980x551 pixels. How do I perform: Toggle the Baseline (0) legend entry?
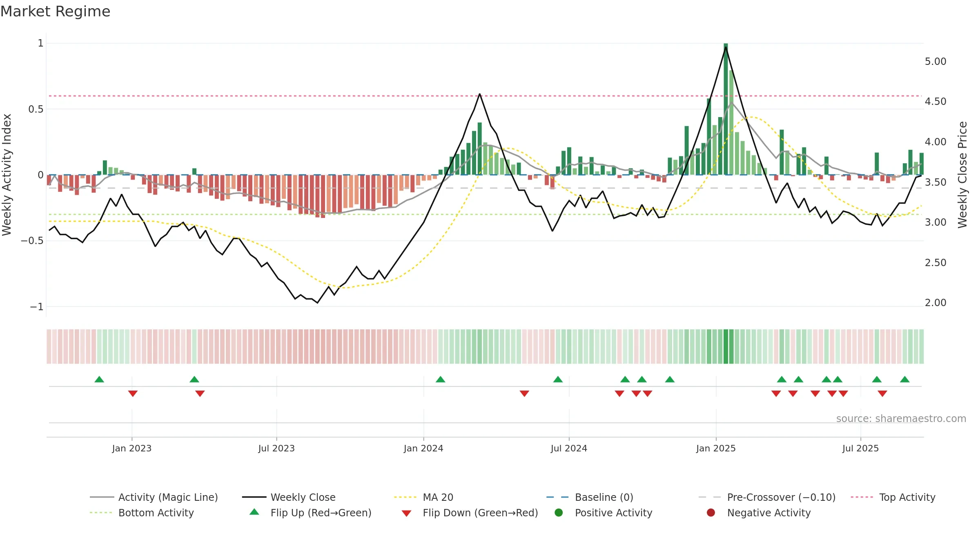(x=590, y=497)
